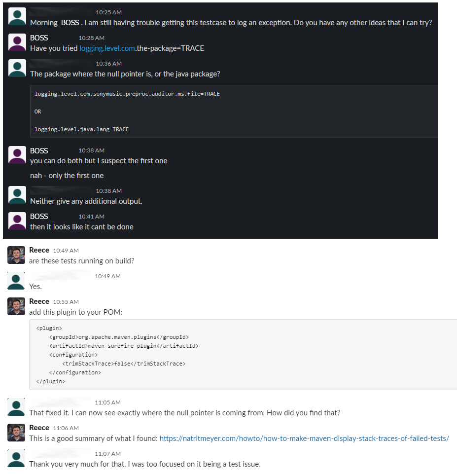Click the Reece name on the 10:55 AM message
The width and height of the screenshot is (457, 476).
[39, 301]
